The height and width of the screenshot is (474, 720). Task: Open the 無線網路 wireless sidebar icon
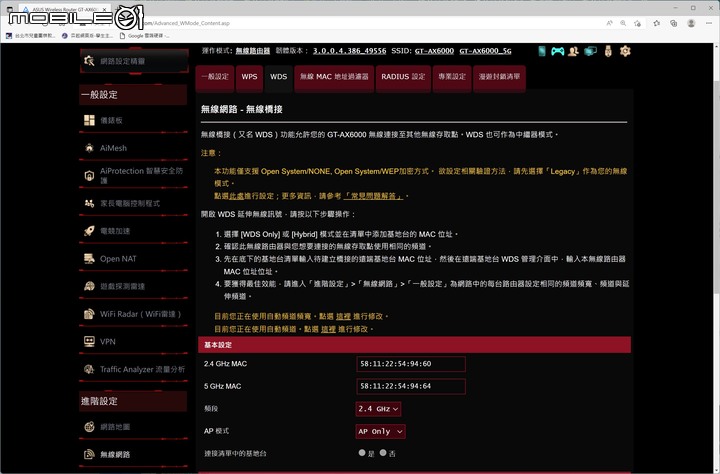[89, 454]
